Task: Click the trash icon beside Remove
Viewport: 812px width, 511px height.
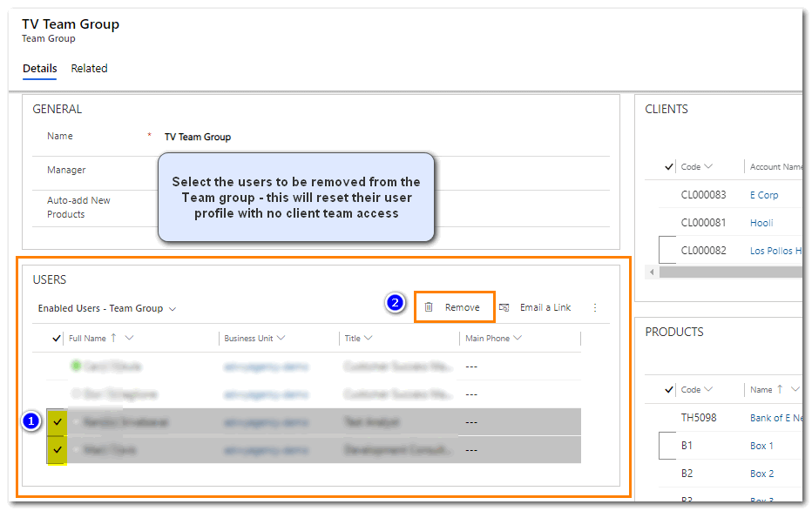Action: click(x=429, y=307)
